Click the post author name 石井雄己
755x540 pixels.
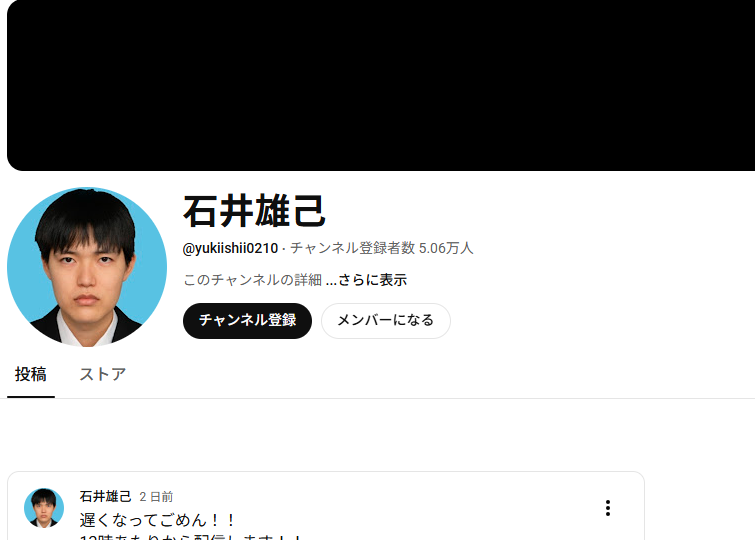tap(105, 496)
